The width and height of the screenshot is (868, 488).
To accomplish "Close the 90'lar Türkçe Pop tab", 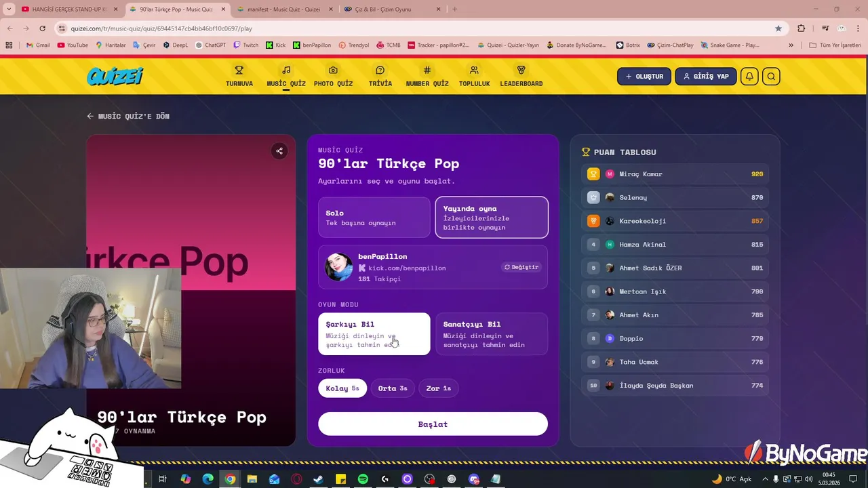I will (223, 9).
